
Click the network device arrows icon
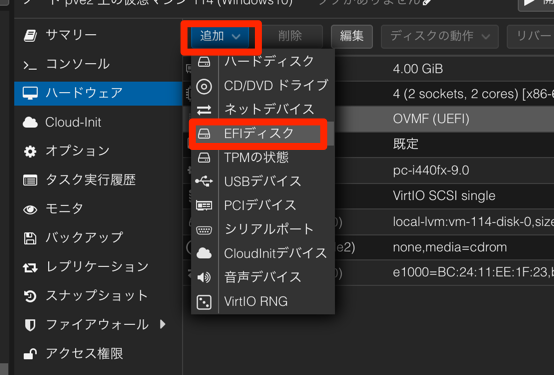[204, 110]
